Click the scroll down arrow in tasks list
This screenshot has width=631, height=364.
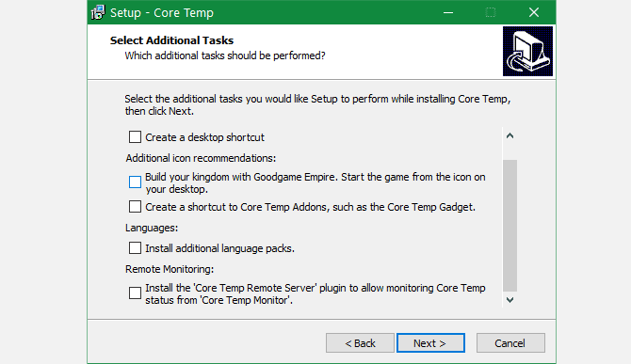[x=510, y=300]
